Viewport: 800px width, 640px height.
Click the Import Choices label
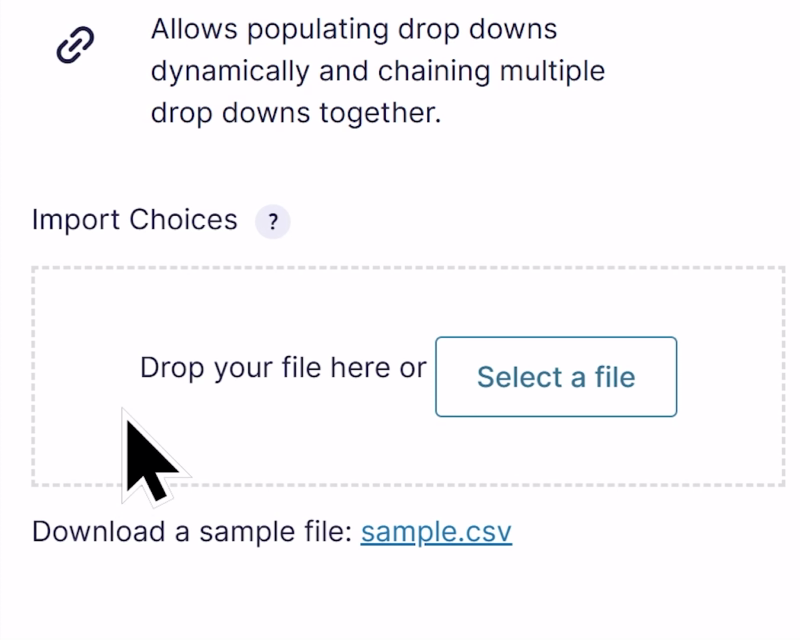[x=135, y=220]
